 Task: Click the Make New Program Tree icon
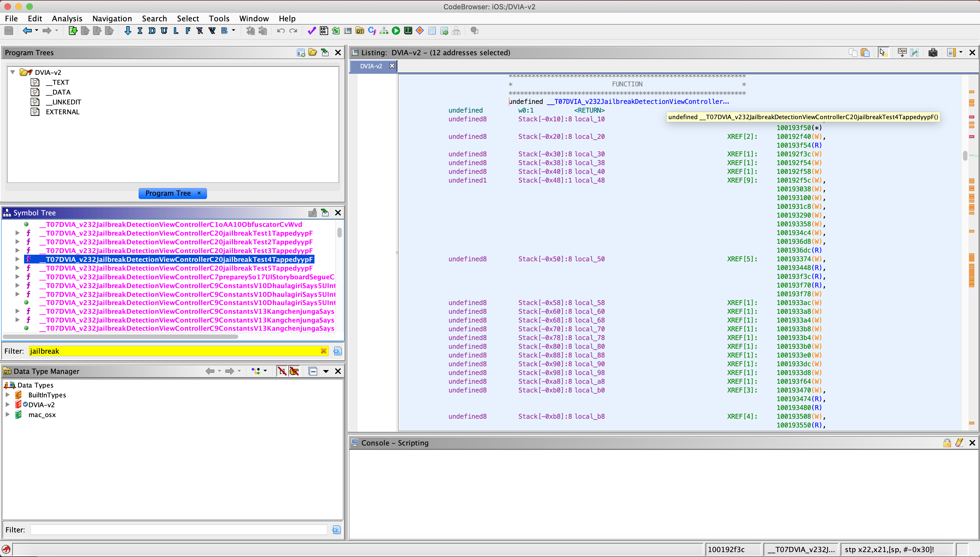(x=301, y=53)
